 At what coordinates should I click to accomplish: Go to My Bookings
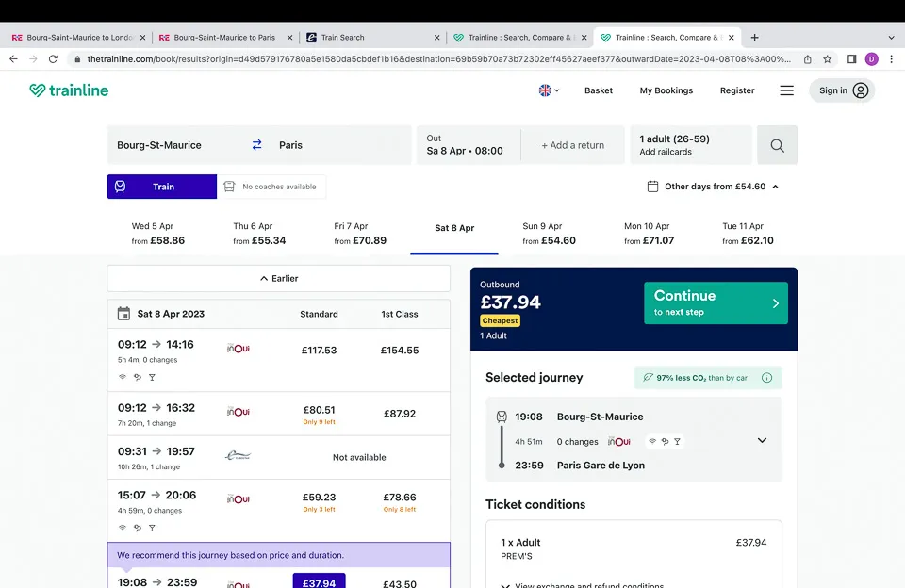tap(666, 90)
